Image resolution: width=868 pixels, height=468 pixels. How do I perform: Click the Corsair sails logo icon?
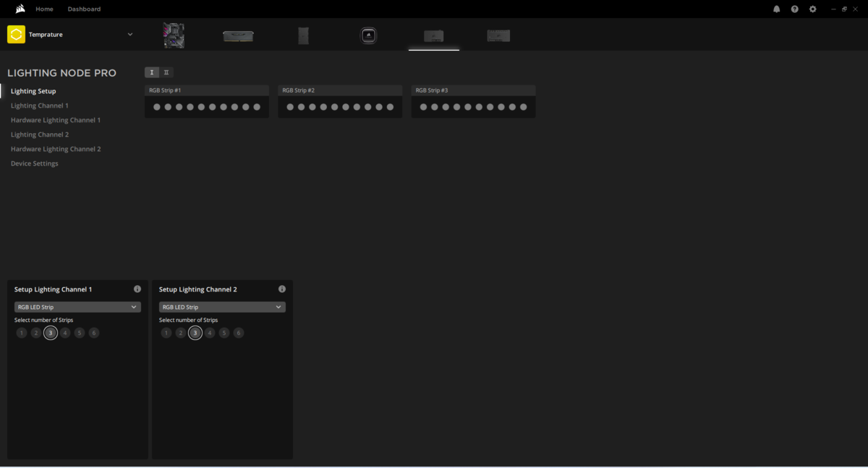[x=20, y=9]
